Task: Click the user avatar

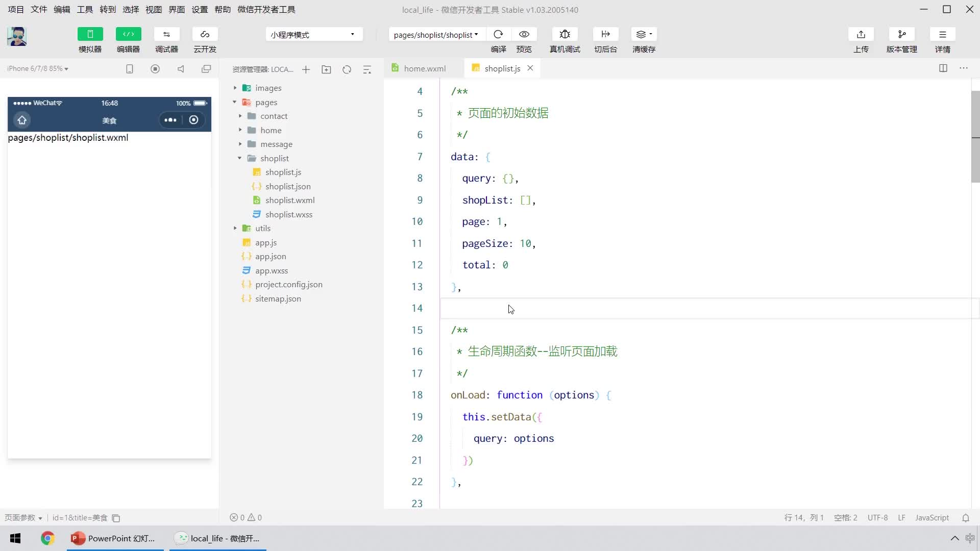Action: pos(17,36)
